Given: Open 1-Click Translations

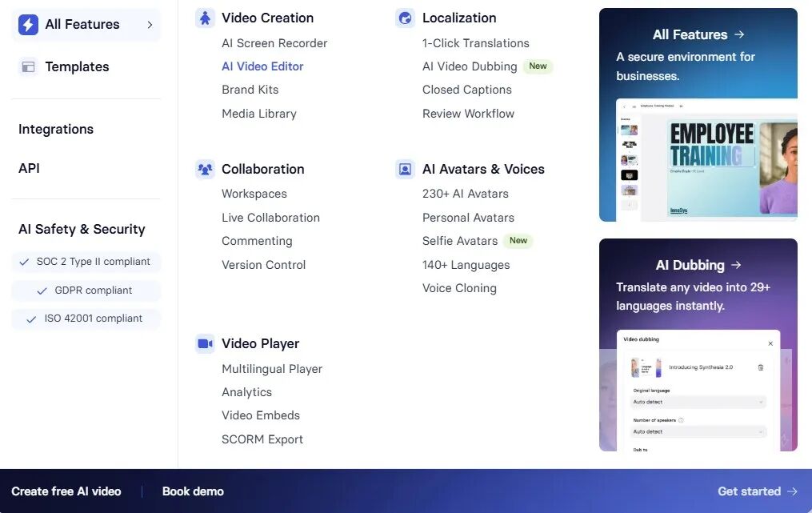Looking at the screenshot, I should [x=476, y=43].
